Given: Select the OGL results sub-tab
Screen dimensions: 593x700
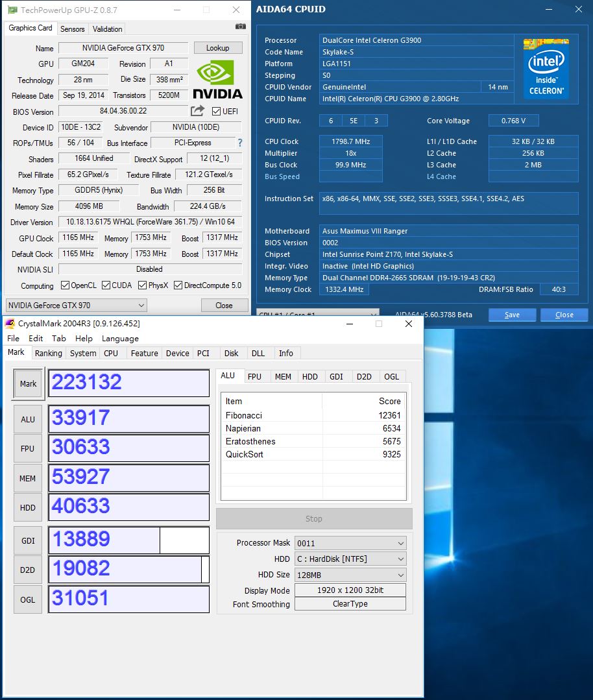Looking at the screenshot, I should (x=392, y=376).
